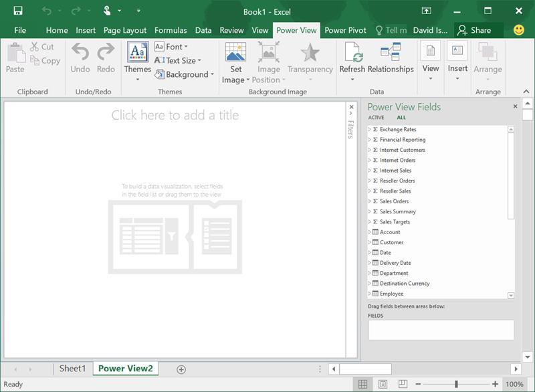Viewport: 535px width, 392px height.
Task: Expand the Internet Customers group
Action: tap(370, 150)
